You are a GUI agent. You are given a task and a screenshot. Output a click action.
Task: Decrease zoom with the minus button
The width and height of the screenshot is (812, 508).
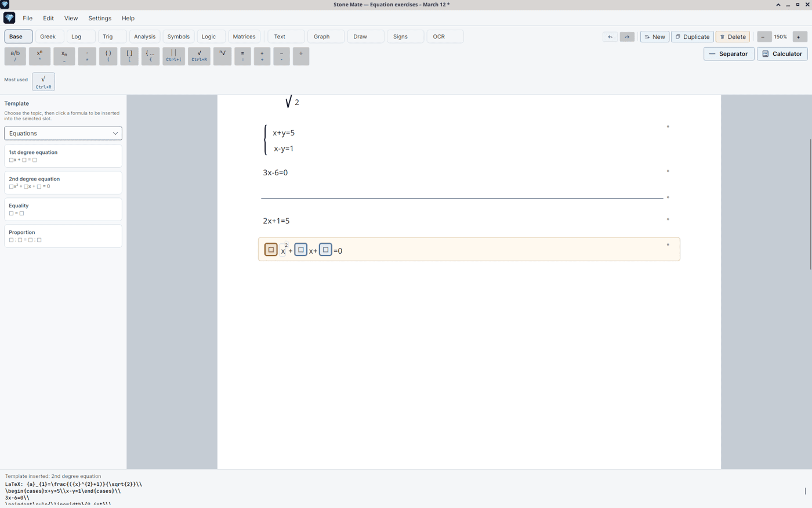coord(763,37)
